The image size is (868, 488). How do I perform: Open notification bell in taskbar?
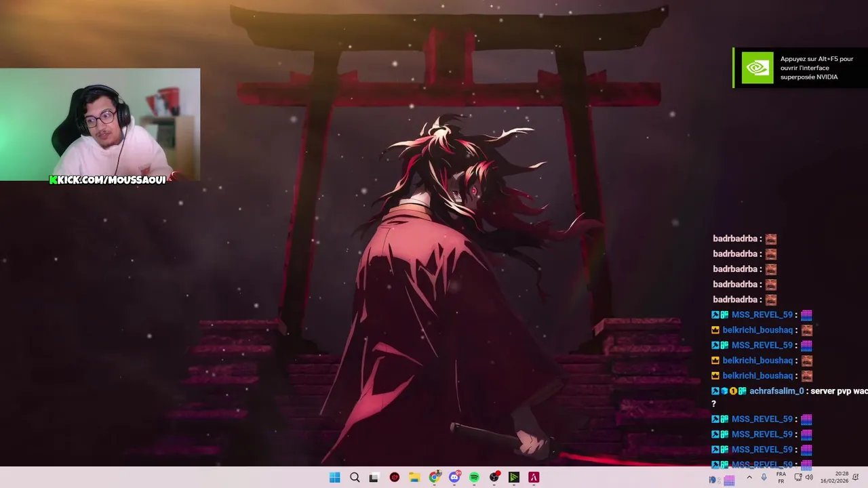pos(856,478)
